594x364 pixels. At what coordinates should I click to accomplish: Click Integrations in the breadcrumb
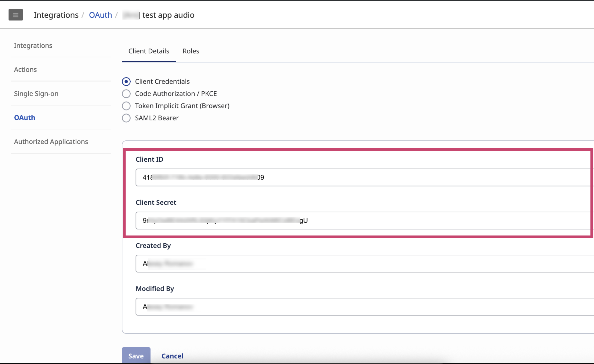click(56, 15)
